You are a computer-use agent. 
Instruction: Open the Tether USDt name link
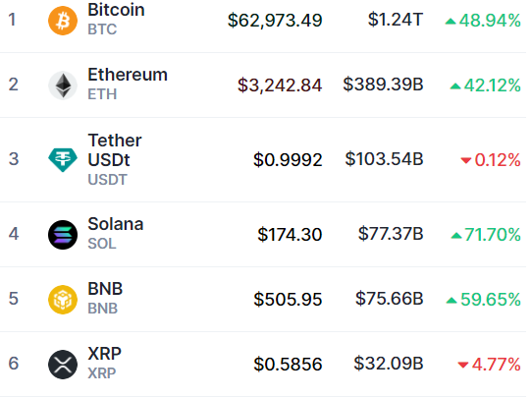pyautogui.click(x=115, y=150)
